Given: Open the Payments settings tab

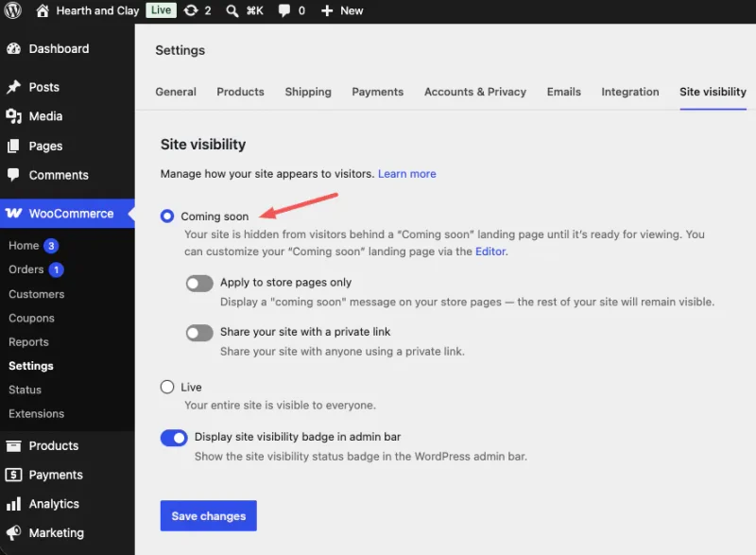Looking at the screenshot, I should pos(377,92).
